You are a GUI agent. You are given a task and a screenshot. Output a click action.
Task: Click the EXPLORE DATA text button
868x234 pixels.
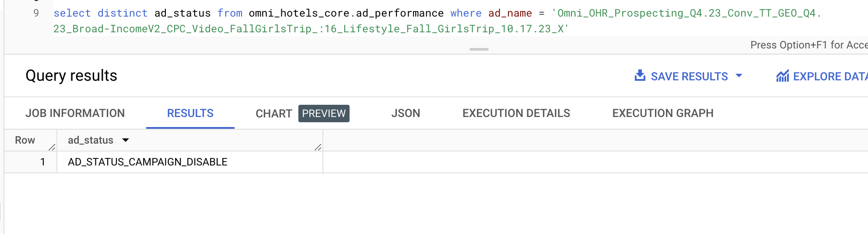pos(829,76)
